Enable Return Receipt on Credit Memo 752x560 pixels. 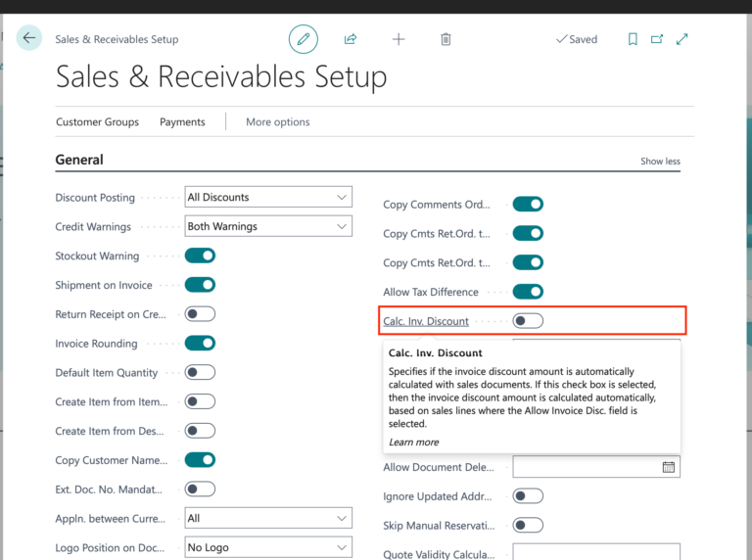(x=200, y=314)
